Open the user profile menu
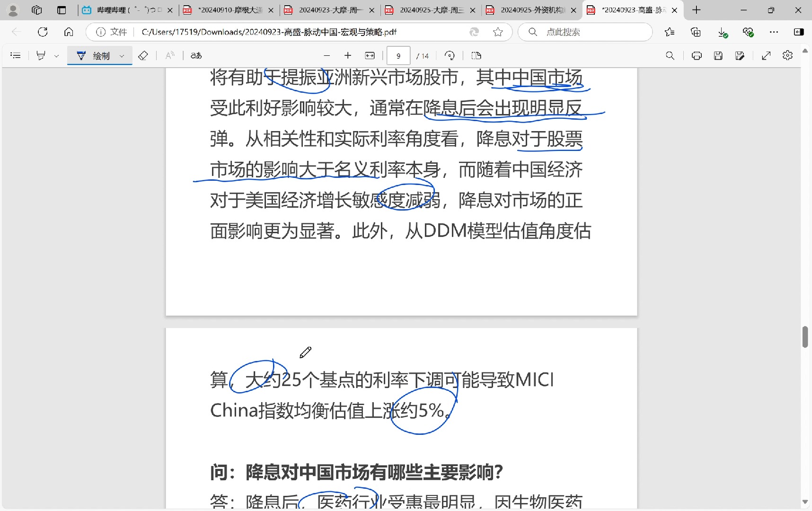Screen dimensions: 812x511 13,10
